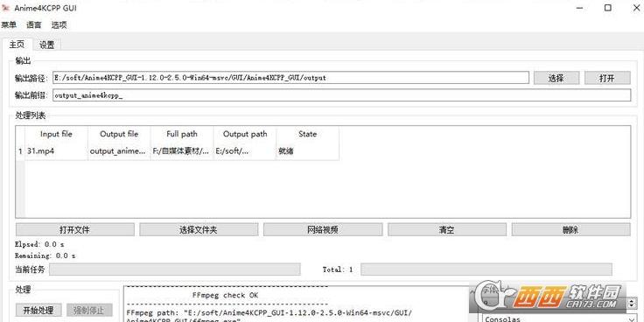Click the 开始处理 button
This screenshot has width=644, height=322.
[38, 310]
